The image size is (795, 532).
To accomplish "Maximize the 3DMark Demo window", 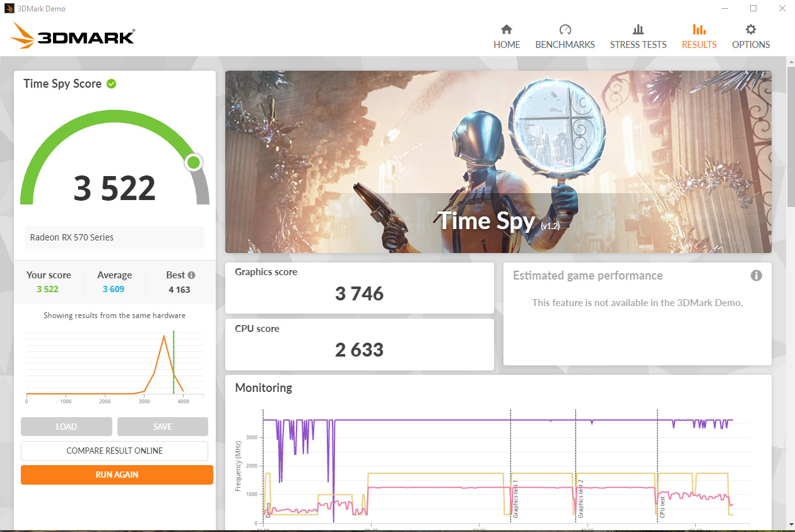I will pos(753,9).
